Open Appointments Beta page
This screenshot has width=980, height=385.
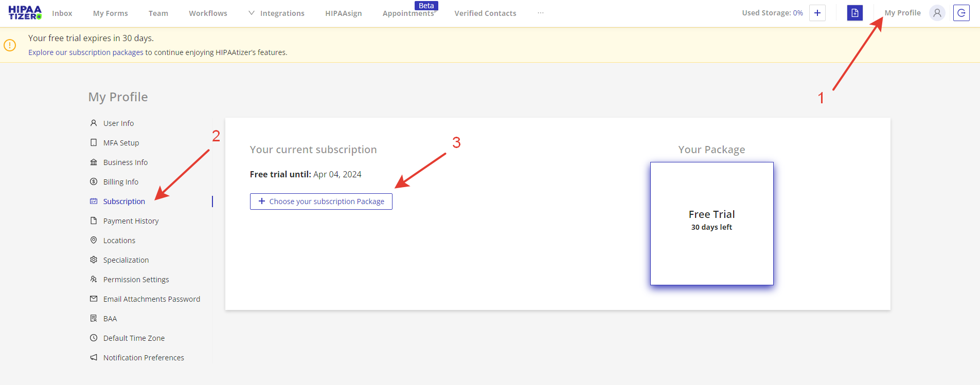click(x=408, y=13)
